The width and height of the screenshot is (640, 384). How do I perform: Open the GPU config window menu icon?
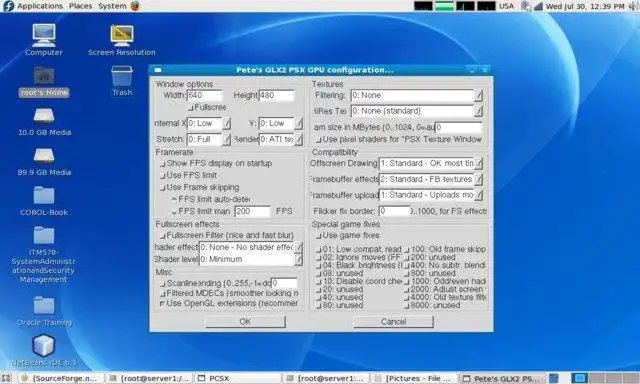point(158,70)
